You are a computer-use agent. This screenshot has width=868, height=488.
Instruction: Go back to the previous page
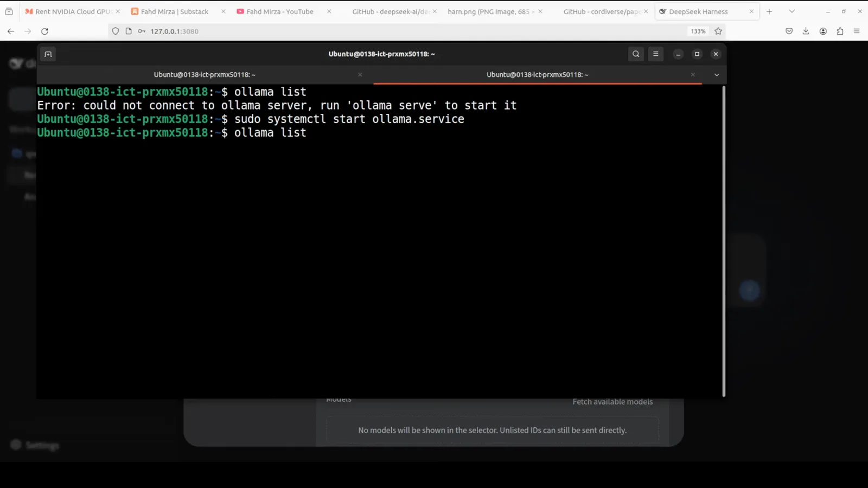click(x=11, y=31)
